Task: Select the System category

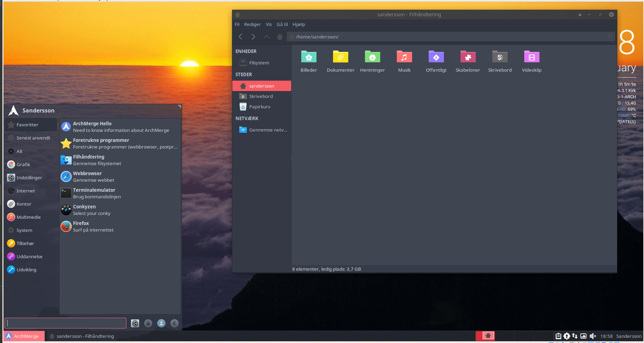Action: click(31, 230)
